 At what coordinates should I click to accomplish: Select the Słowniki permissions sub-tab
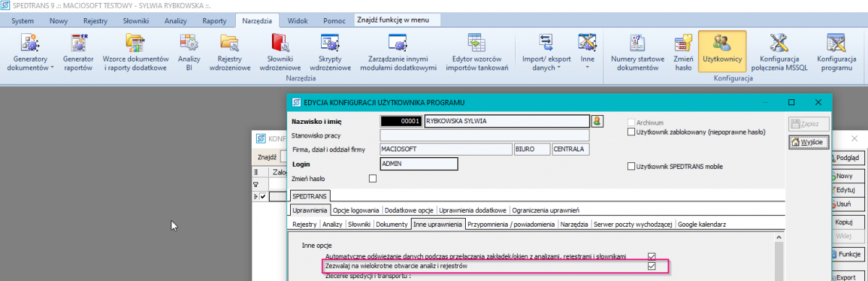[359, 225]
